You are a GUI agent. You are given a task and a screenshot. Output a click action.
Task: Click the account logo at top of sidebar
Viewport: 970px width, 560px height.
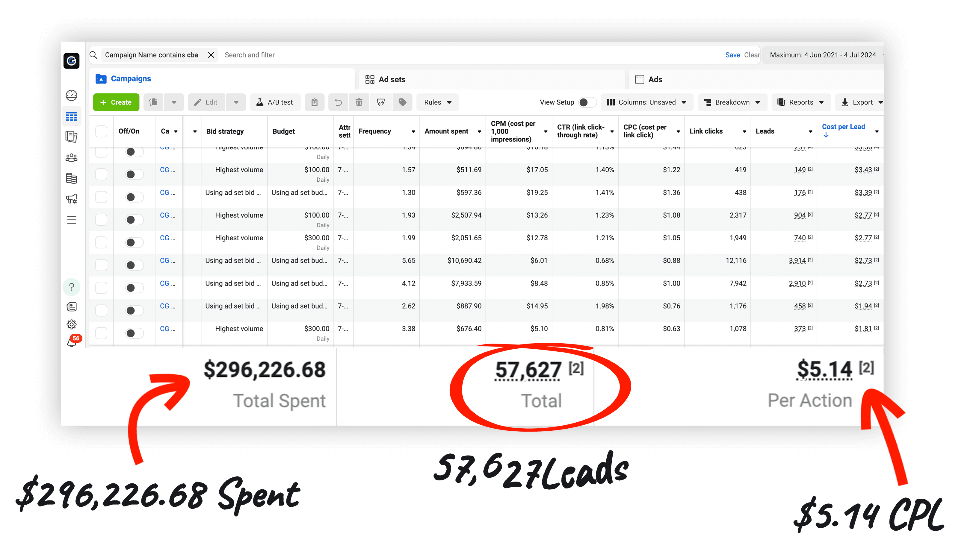point(72,61)
